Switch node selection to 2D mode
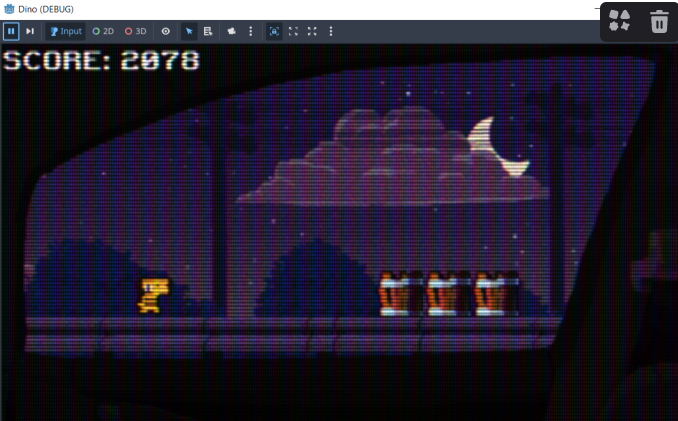 103,31
